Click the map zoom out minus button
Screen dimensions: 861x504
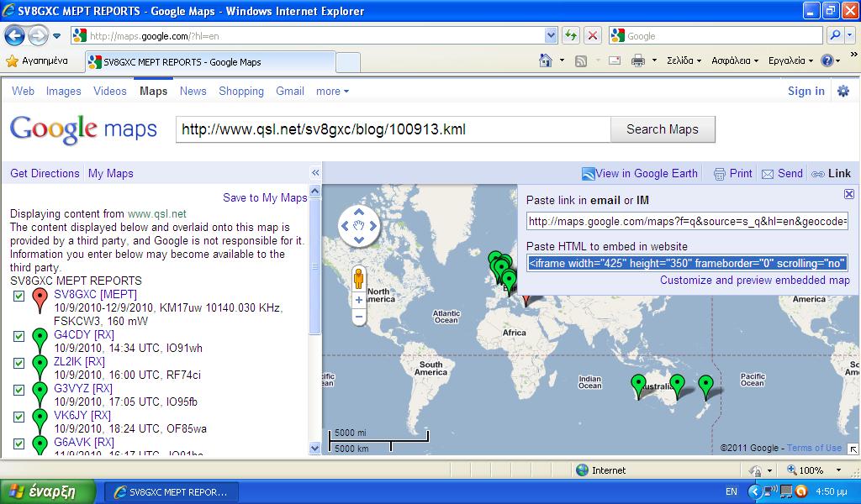(x=358, y=317)
